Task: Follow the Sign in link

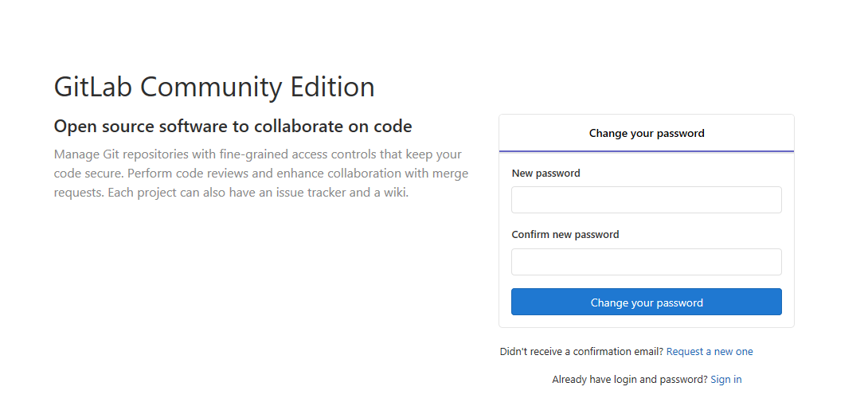Action: point(725,379)
